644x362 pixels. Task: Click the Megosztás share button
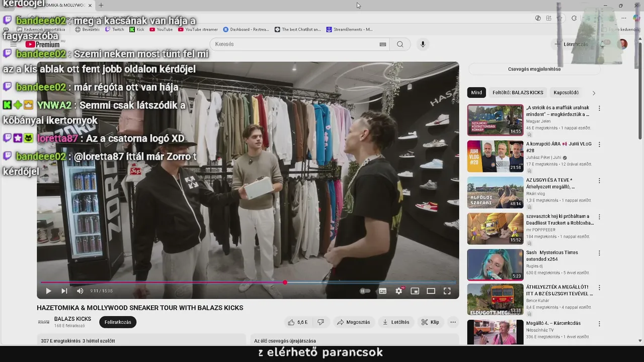tap(354, 322)
